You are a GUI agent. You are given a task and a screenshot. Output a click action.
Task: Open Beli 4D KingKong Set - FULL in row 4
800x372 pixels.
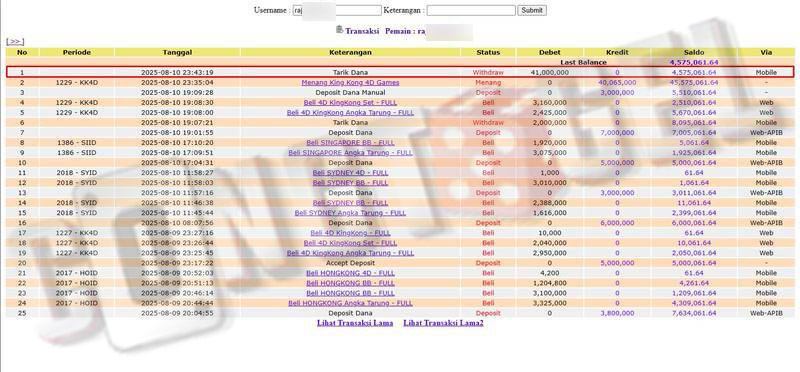pyautogui.click(x=350, y=103)
